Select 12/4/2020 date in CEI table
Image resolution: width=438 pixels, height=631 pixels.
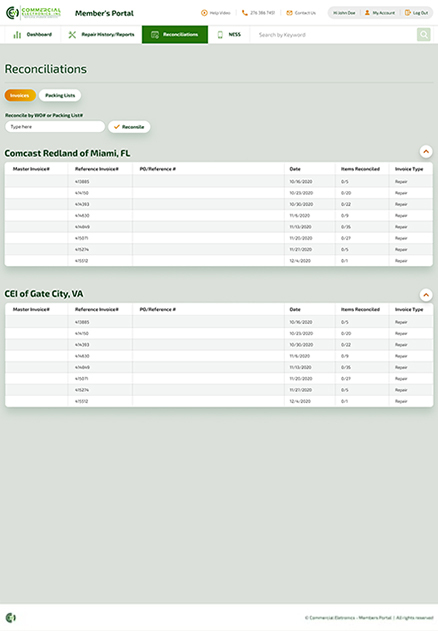300,401
